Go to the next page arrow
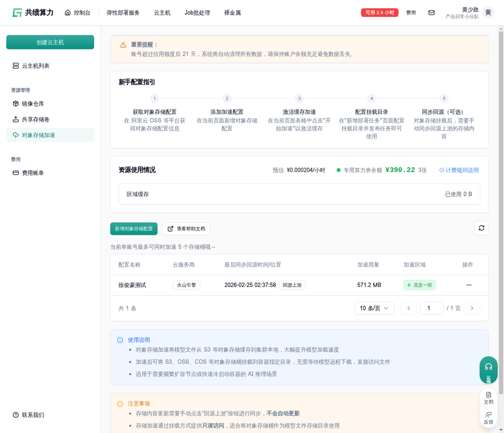Image resolution: width=504 pixels, height=433 pixels. pyautogui.click(x=472, y=308)
